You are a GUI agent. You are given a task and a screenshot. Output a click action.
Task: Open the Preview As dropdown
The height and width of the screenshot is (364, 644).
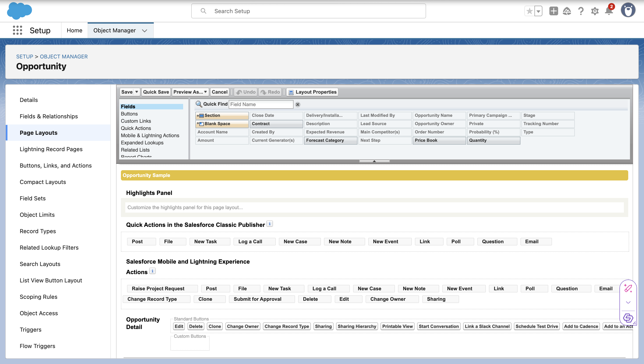pyautogui.click(x=190, y=92)
